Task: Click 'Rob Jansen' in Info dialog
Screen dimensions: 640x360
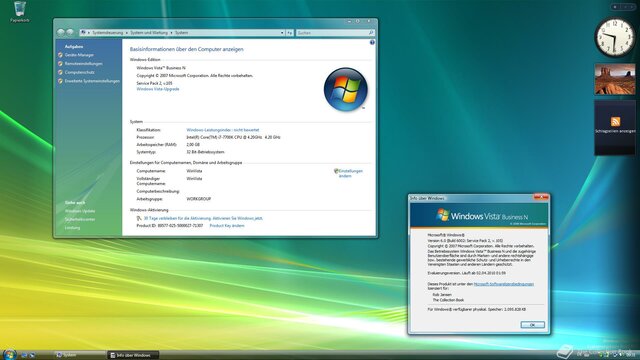Action: [442, 295]
